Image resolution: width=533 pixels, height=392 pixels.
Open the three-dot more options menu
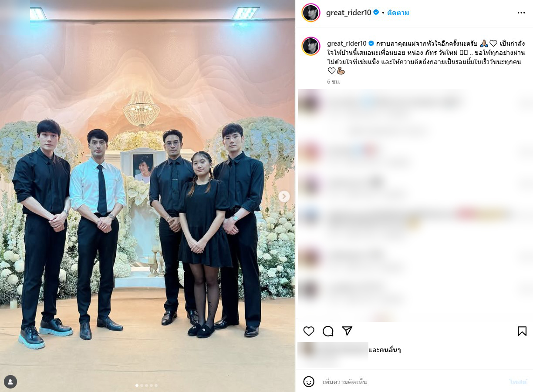(521, 13)
